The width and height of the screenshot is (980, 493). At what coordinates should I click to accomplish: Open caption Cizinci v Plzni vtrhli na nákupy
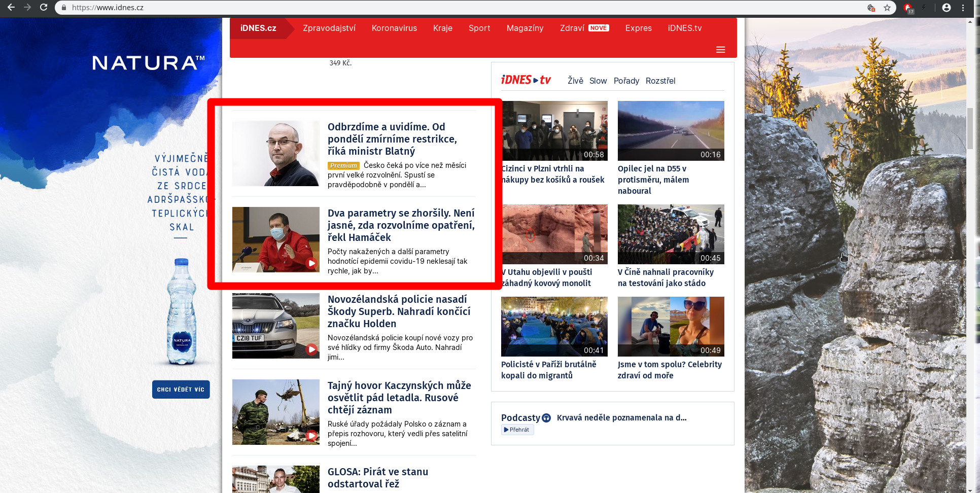[x=553, y=174]
